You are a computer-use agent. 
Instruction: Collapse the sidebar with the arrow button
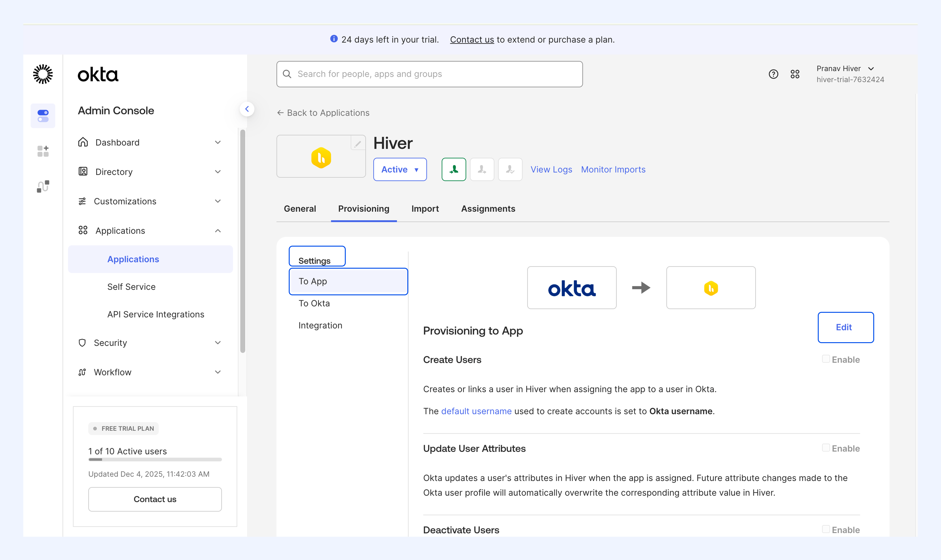click(247, 109)
